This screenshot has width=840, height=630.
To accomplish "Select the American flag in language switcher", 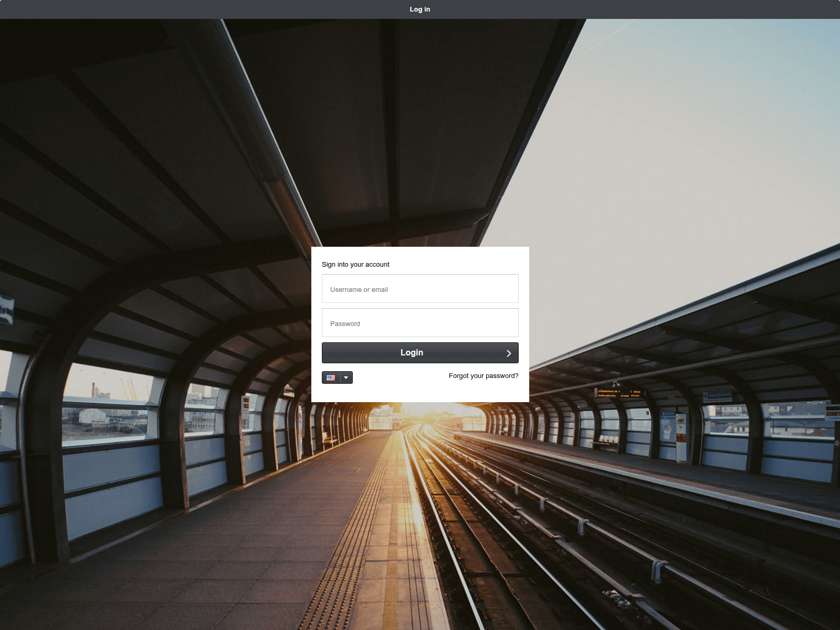I will (330, 377).
